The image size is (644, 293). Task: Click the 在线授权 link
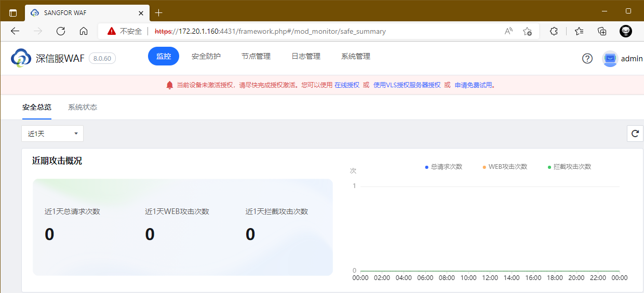pos(347,85)
